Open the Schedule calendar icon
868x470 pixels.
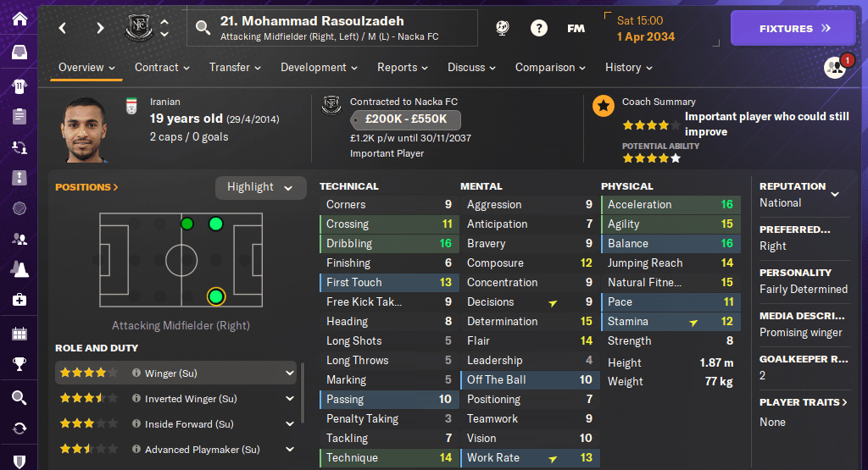(x=19, y=333)
